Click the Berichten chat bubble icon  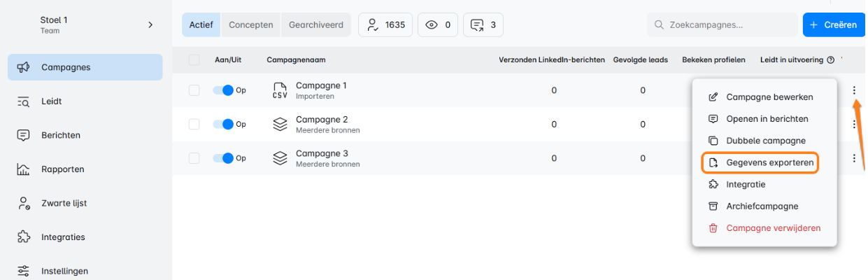click(x=23, y=135)
